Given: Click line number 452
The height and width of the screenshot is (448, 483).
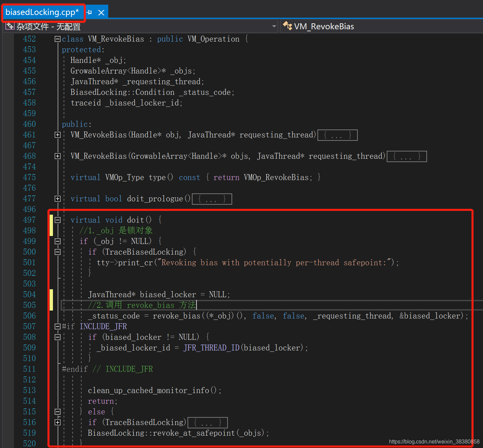Looking at the screenshot, I should (x=29, y=39).
